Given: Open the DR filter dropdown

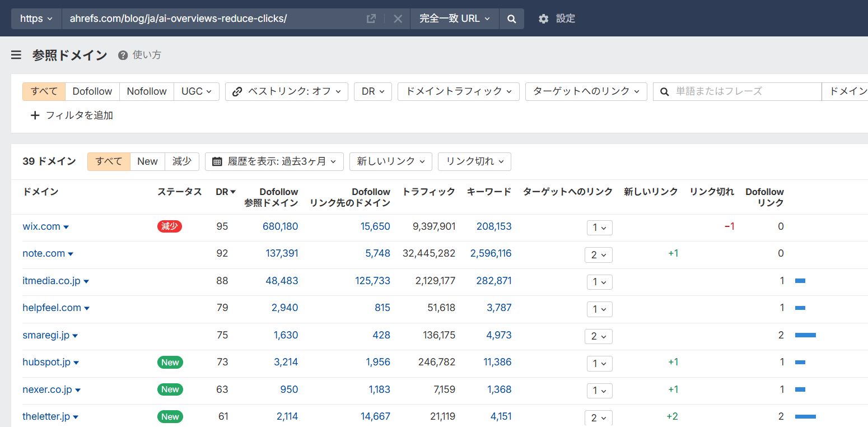Looking at the screenshot, I should [373, 91].
